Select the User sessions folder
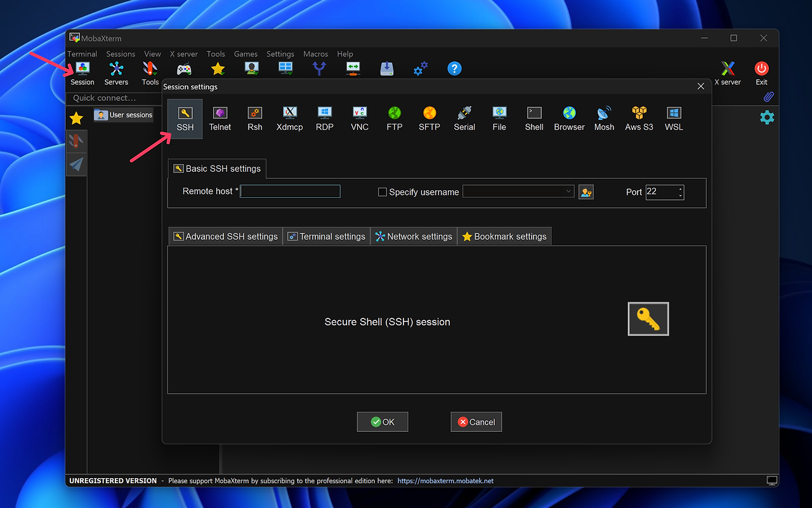Viewport: 812px width, 508px height. (124, 115)
